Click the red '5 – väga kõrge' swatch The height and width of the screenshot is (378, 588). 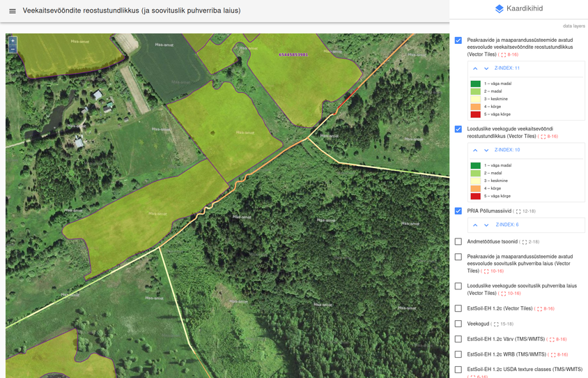coord(475,114)
